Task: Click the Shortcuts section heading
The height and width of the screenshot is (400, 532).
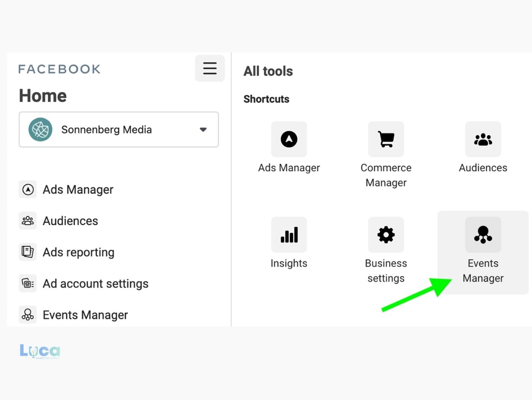Action: pos(266,99)
